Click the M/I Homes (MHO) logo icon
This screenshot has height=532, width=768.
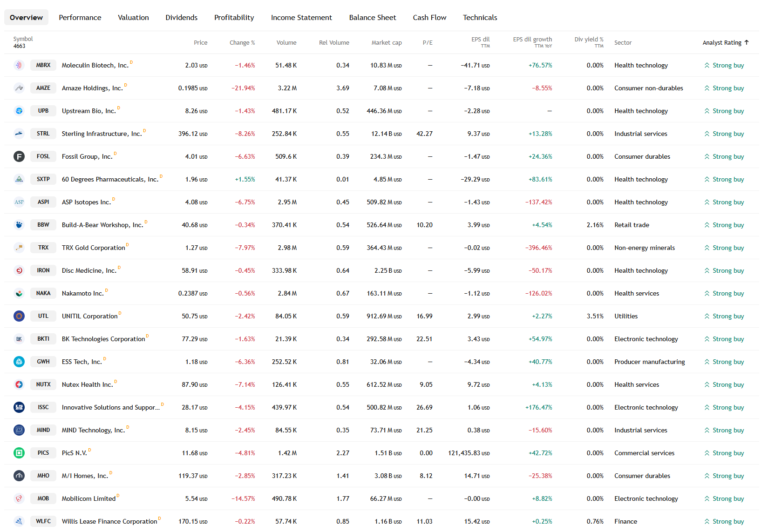coord(19,476)
